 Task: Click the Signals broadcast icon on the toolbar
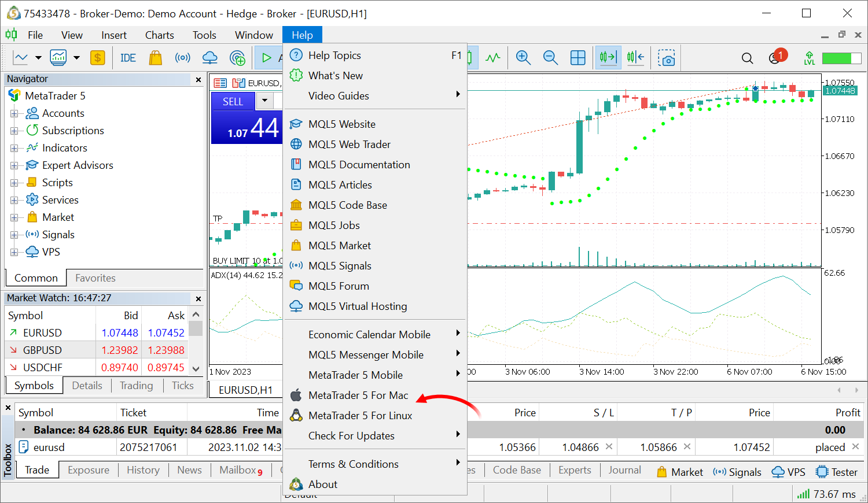tap(182, 57)
